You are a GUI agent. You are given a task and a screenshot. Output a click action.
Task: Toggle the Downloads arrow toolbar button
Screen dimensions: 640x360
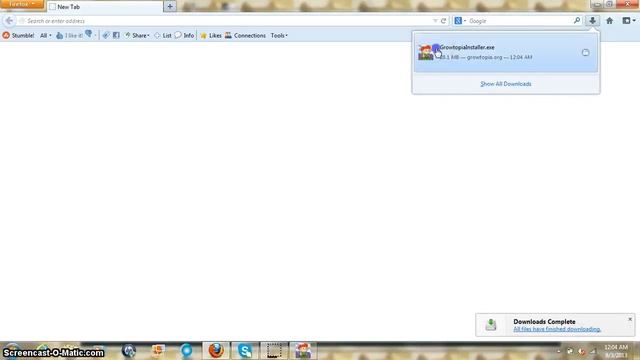[592, 21]
